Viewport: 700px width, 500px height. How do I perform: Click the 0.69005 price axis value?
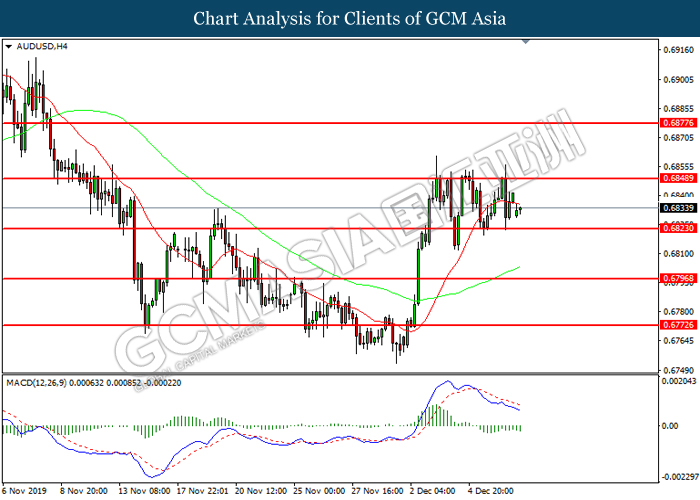(679, 80)
